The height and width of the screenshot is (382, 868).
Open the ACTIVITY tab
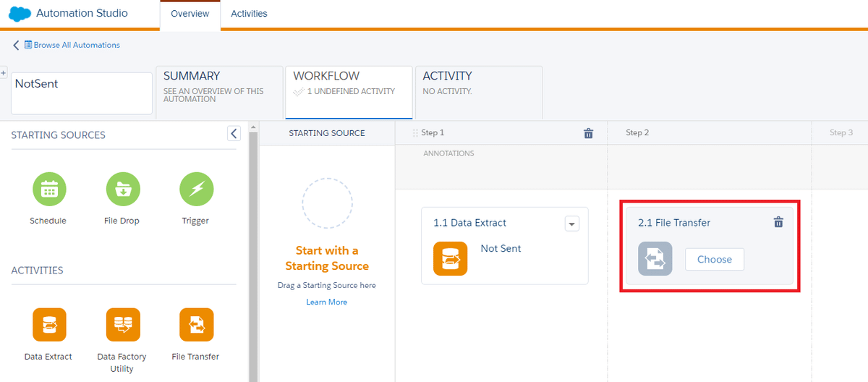(x=479, y=92)
